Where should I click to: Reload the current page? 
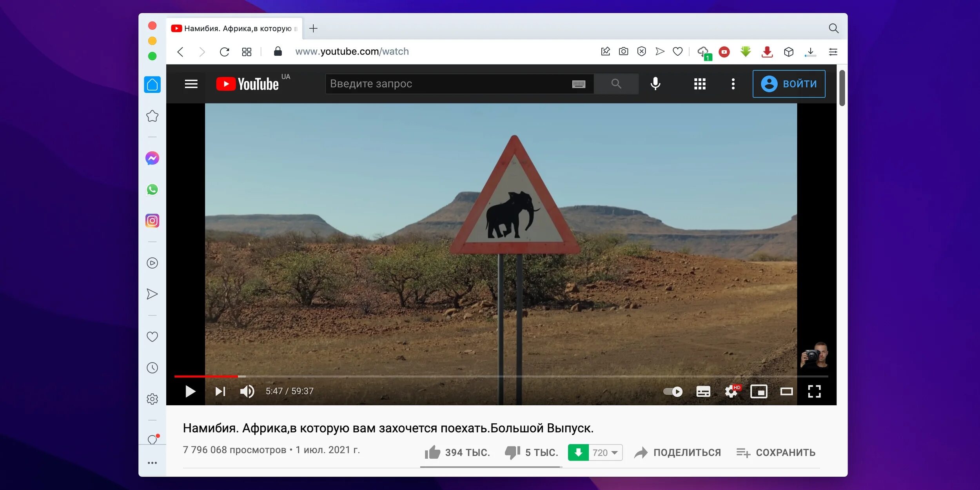pos(224,52)
